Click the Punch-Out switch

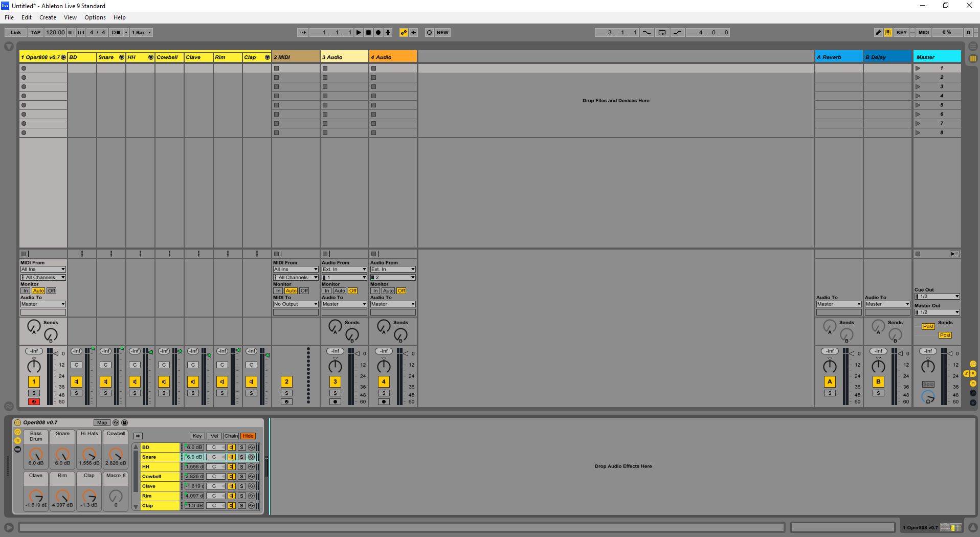[677, 32]
